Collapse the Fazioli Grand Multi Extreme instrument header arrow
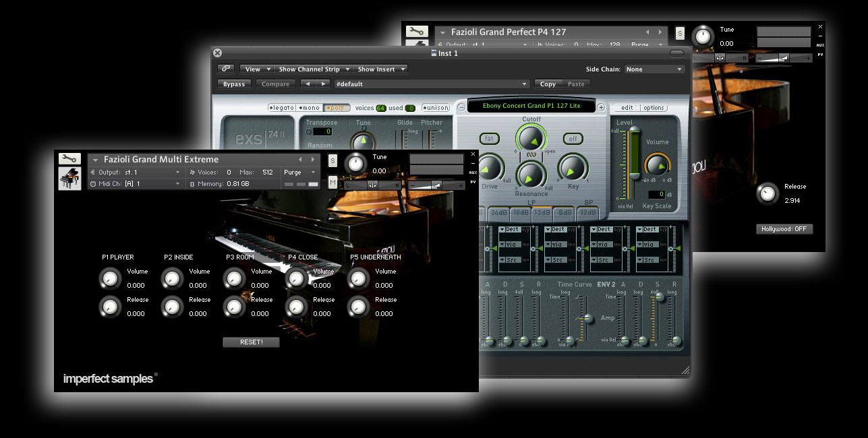Image resolution: width=868 pixels, height=438 pixels. (x=96, y=160)
